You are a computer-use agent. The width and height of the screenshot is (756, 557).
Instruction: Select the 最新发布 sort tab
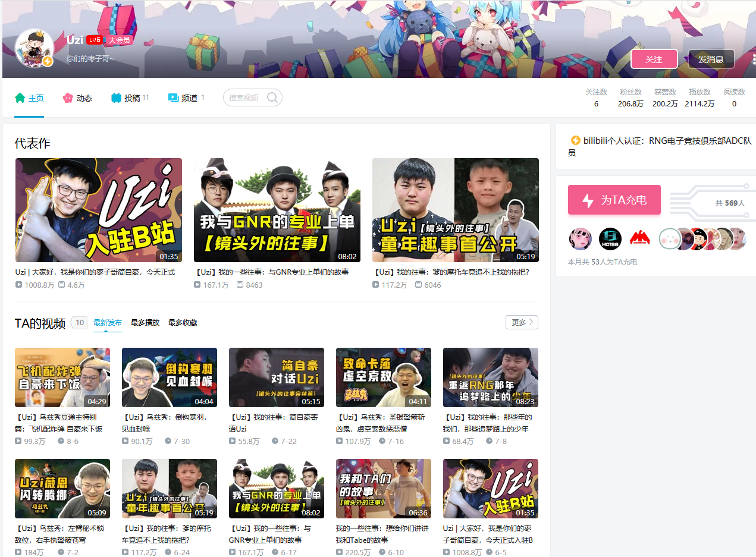tap(108, 323)
